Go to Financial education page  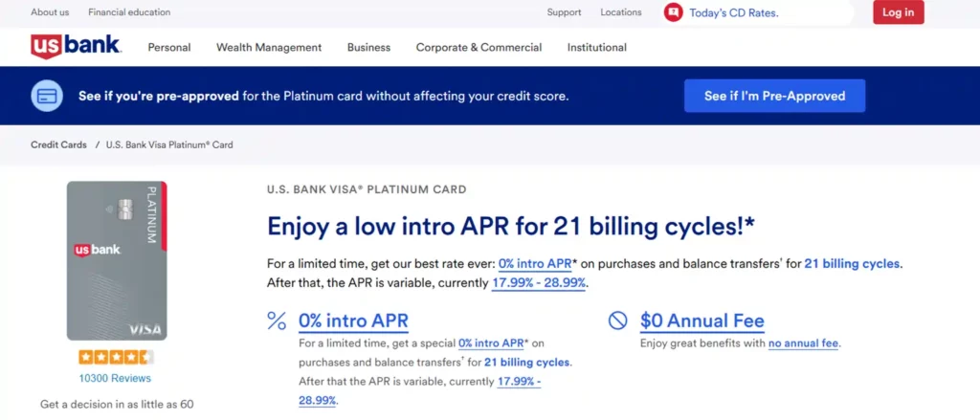coord(129,12)
